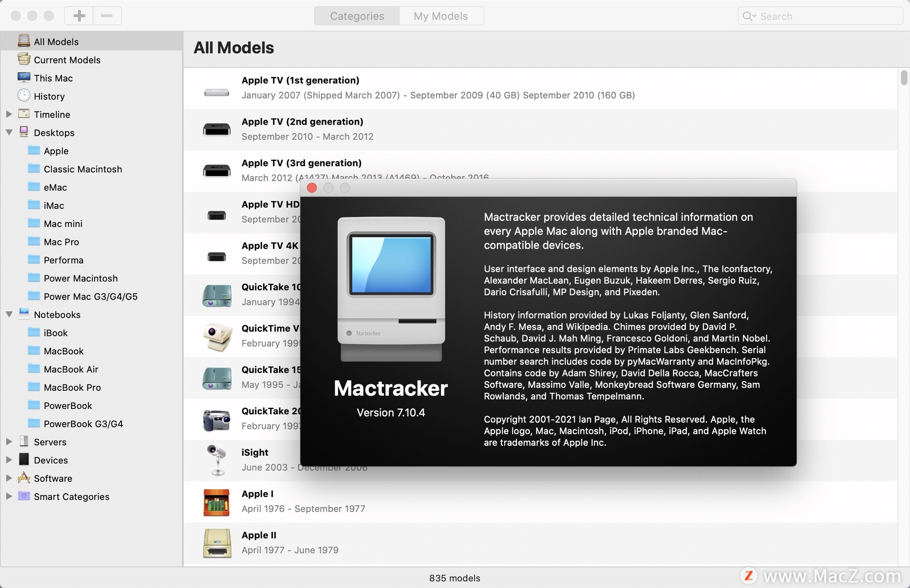The image size is (910, 588).
Task: Click the Software applications icon
Action: click(24, 478)
